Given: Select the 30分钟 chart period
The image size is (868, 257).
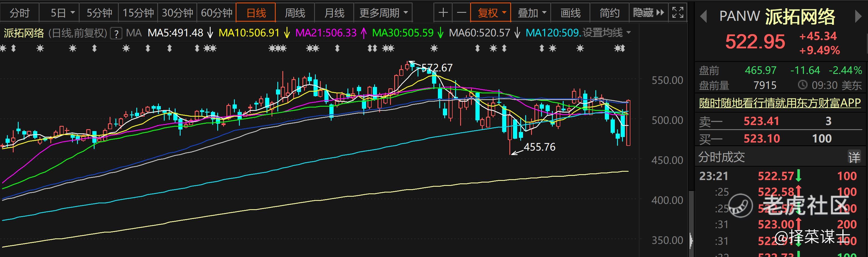Looking at the screenshot, I should [177, 13].
